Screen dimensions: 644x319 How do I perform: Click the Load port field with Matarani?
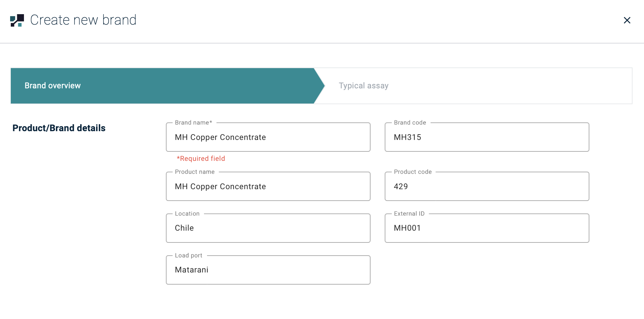click(x=268, y=270)
